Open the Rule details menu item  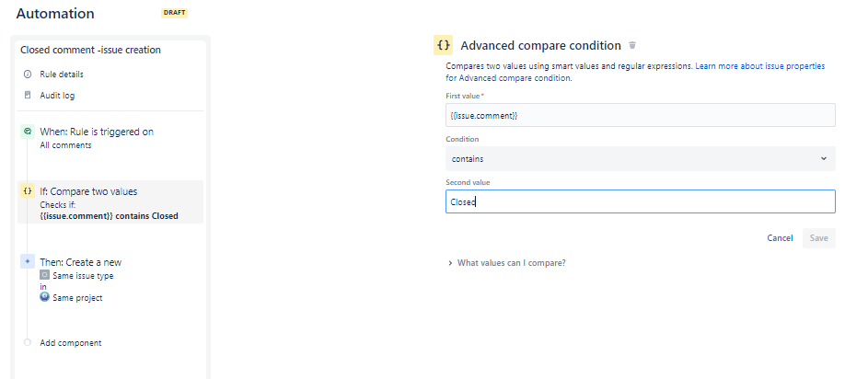pos(62,74)
